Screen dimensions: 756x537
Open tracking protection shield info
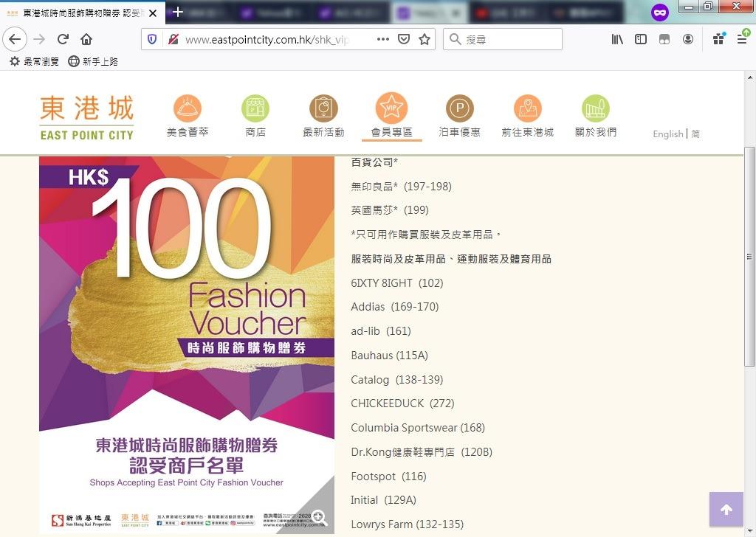click(x=152, y=39)
